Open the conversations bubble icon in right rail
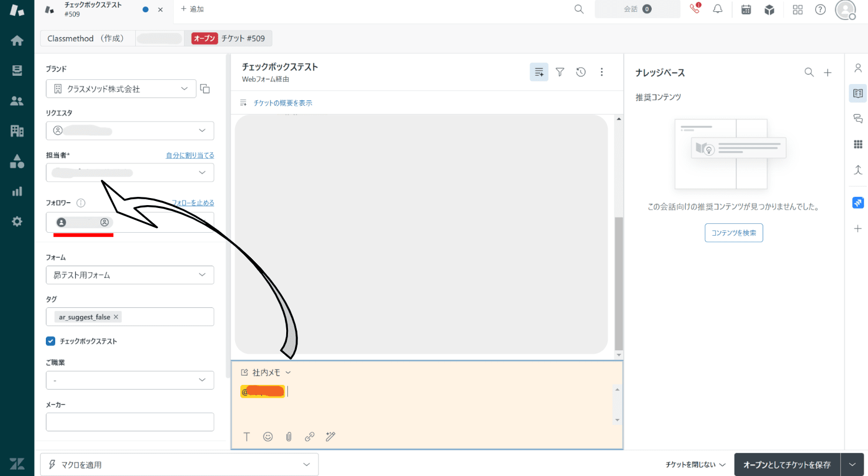Viewport: 868px width, 476px height. [857, 119]
